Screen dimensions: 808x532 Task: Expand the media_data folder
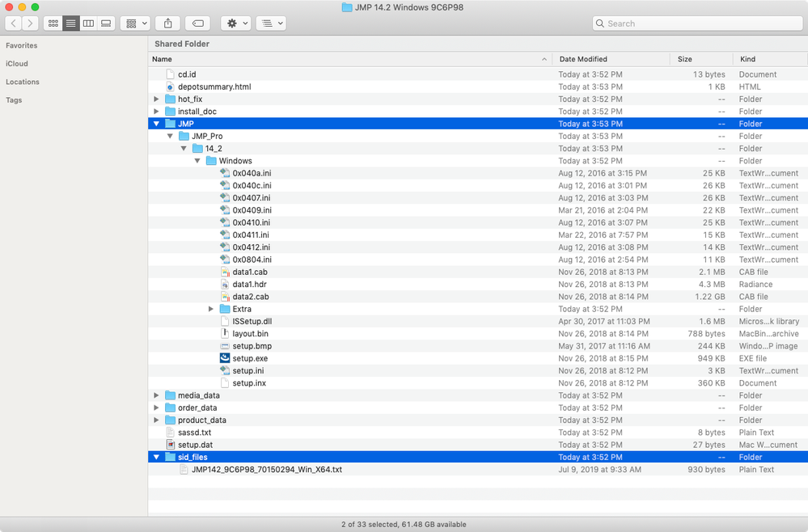click(x=156, y=395)
